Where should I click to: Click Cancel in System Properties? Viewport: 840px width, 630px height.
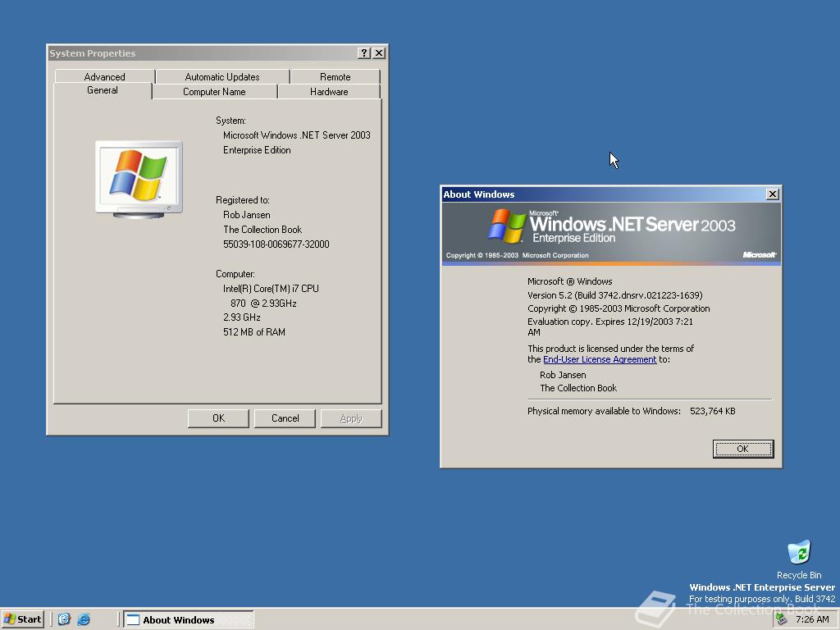[285, 418]
